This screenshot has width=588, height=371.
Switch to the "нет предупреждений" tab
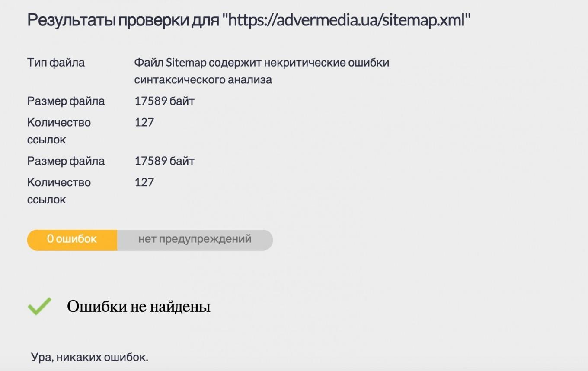point(195,239)
